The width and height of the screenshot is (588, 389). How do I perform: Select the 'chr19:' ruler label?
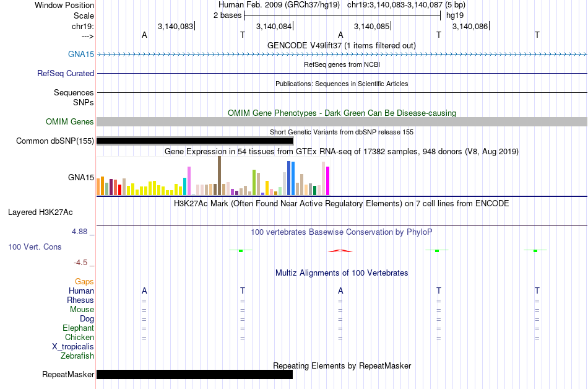(83, 26)
